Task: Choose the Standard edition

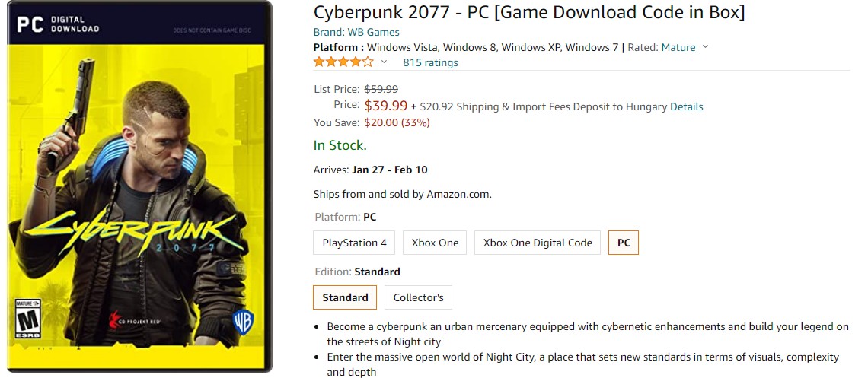Action: pos(345,297)
